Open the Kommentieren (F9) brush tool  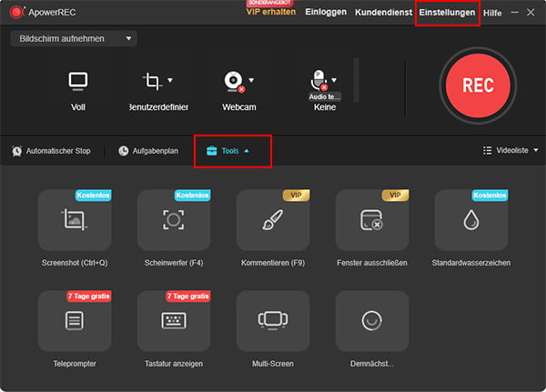click(x=273, y=220)
